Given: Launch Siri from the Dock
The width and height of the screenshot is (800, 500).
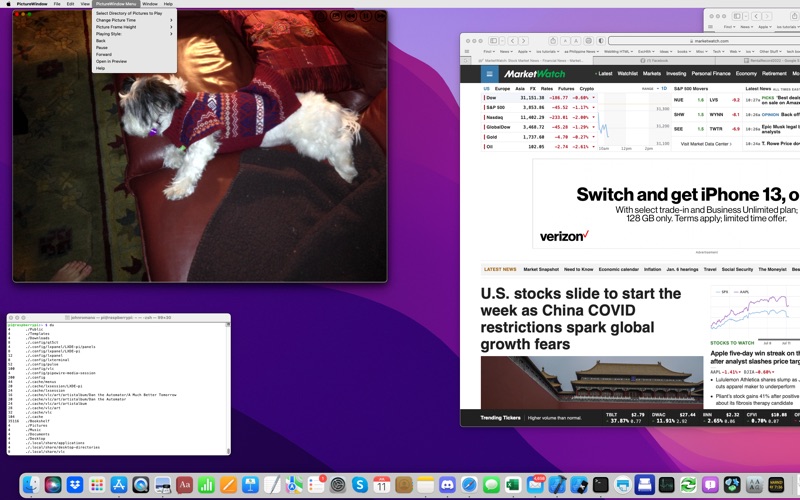Looking at the screenshot, I should (x=53, y=484).
